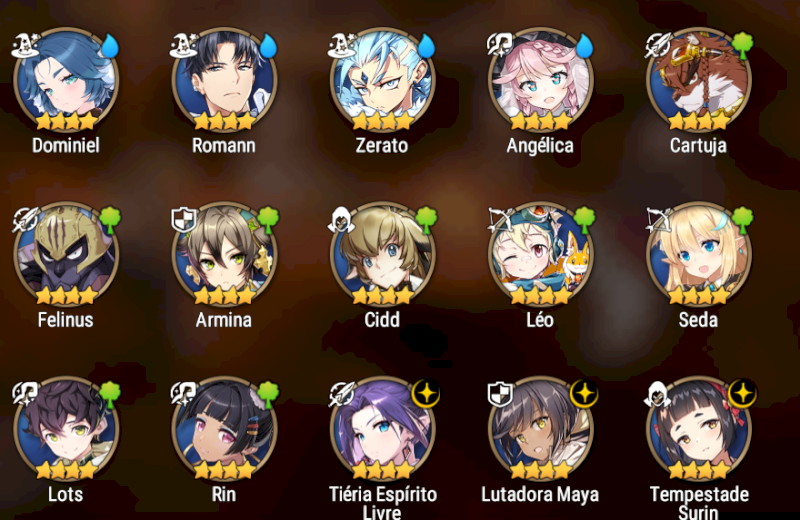Open Romann's character portrait
The width and height of the screenshot is (800, 520).
[x=224, y=80]
